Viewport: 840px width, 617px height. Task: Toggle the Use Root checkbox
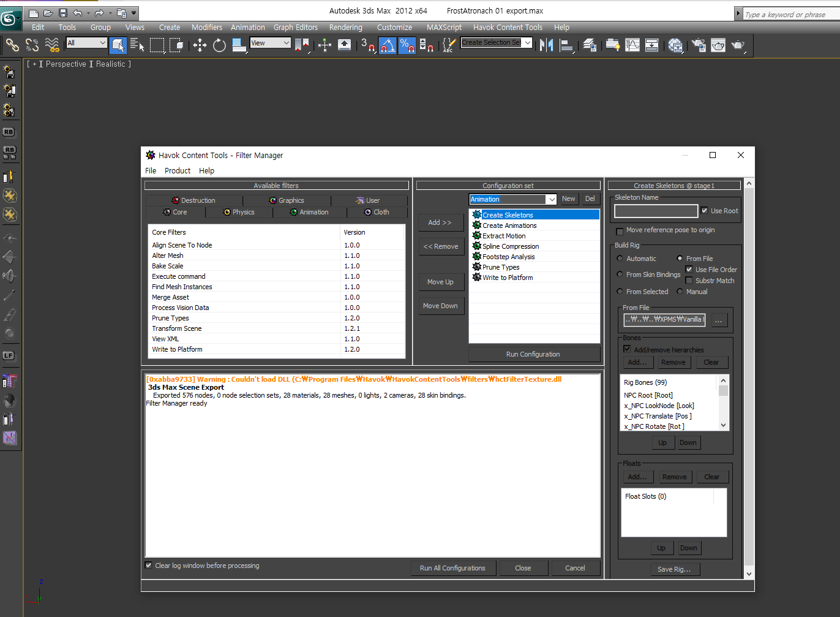(705, 210)
